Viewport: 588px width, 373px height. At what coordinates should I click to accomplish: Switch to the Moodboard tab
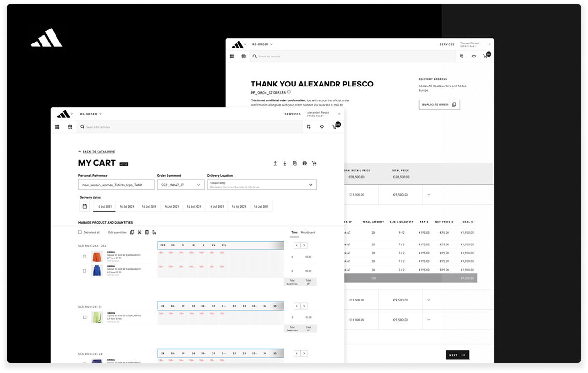(309, 232)
